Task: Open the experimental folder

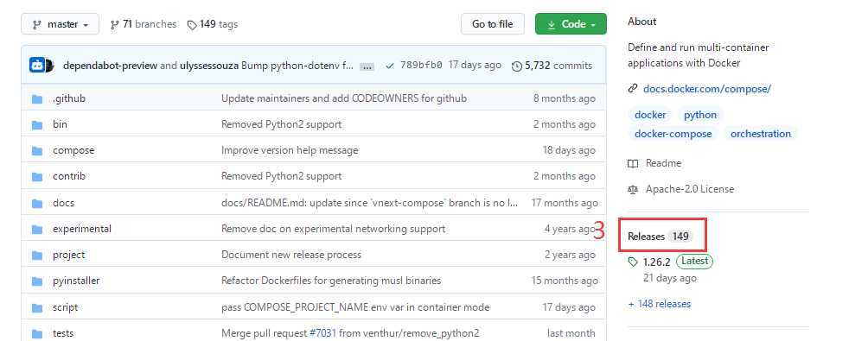Action: pos(82,229)
